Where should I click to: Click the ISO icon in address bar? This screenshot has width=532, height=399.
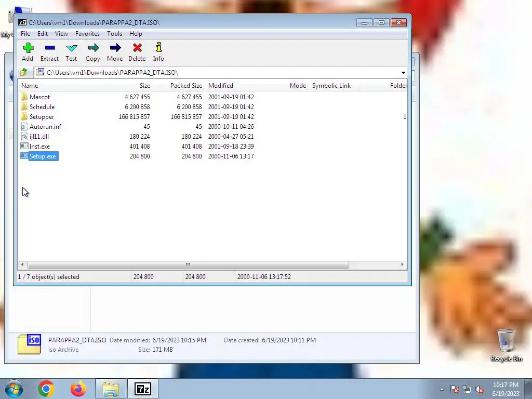pos(40,72)
